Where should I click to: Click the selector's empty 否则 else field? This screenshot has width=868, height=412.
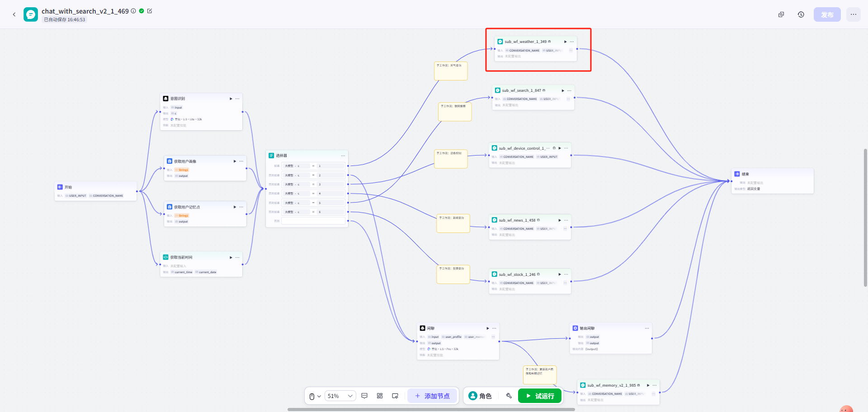pyautogui.click(x=313, y=221)
